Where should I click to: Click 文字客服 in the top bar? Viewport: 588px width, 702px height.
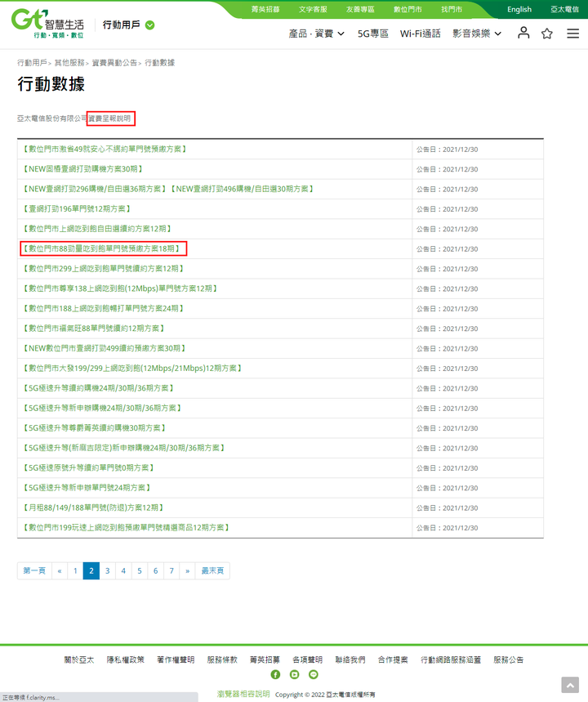(313, 10)
